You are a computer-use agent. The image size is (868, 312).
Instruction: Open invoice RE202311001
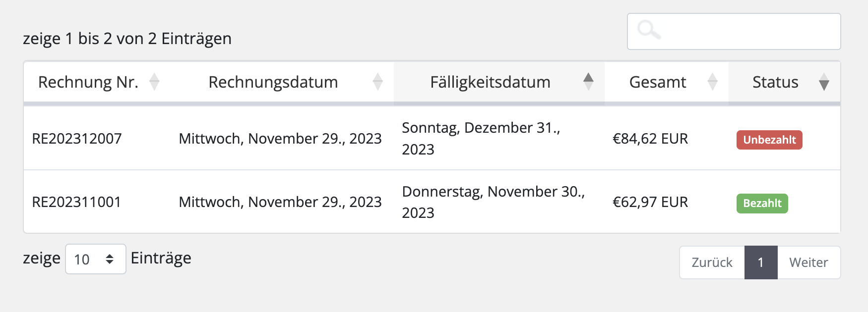click(76, 202)
